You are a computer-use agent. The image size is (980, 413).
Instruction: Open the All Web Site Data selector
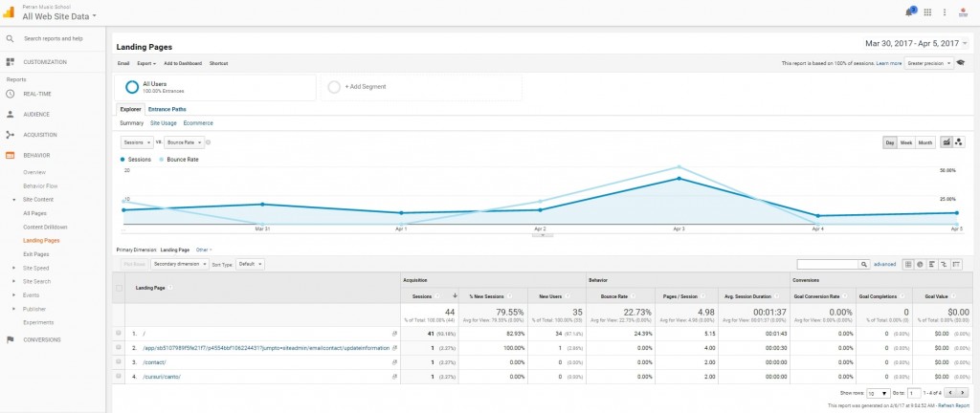coord(59,17)
